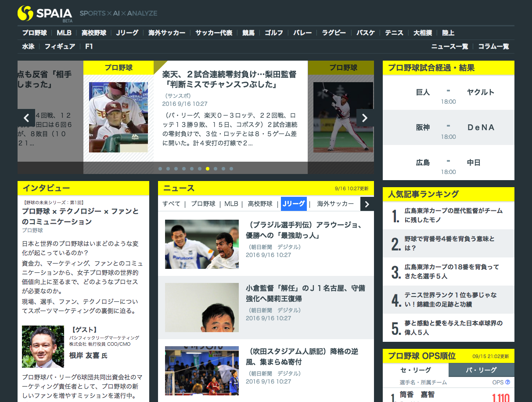Viewport: 532px width, 402px height.
Task: Go to next carousel slide
Action: tap(365, 117)
